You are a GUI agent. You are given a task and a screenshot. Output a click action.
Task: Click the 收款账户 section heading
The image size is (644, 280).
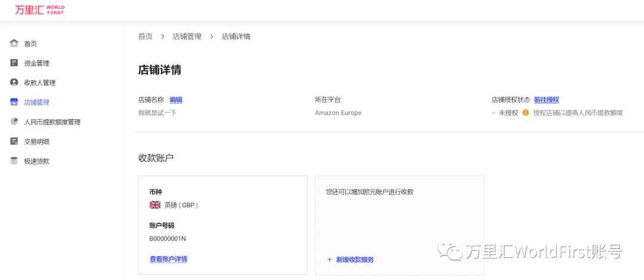pyautogui.click(x=156, y=158)
